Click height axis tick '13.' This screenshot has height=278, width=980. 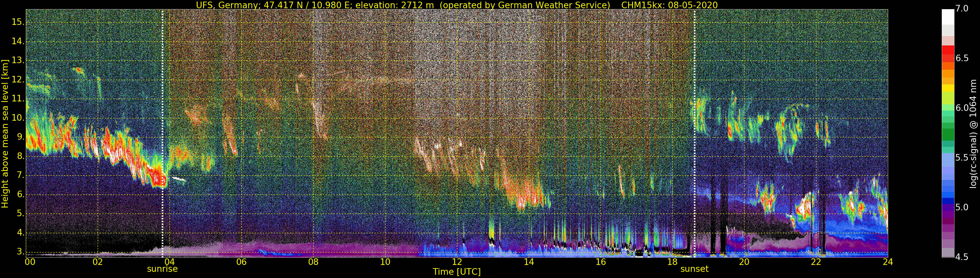[x=18, y=61]
